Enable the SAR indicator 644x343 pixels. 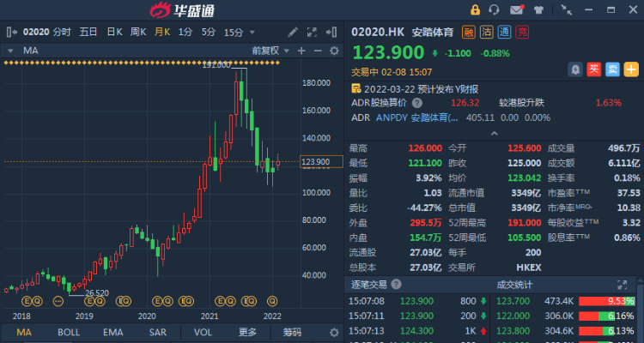[x=158, y=333]
